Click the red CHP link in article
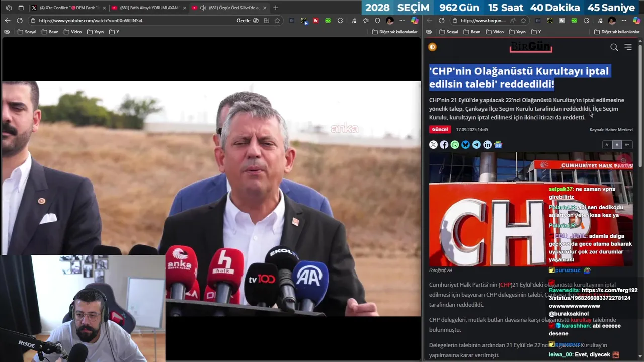 tap(505, 285)
